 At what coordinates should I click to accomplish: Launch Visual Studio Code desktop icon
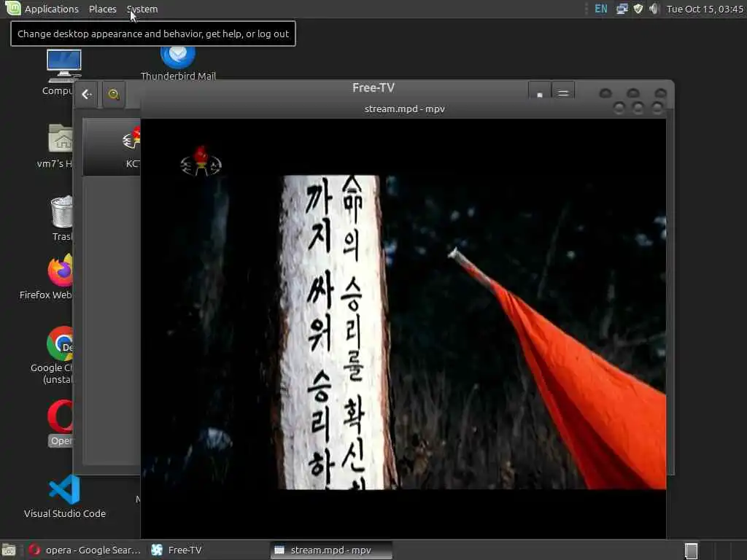pyautogui.click(x=65, y=496)
